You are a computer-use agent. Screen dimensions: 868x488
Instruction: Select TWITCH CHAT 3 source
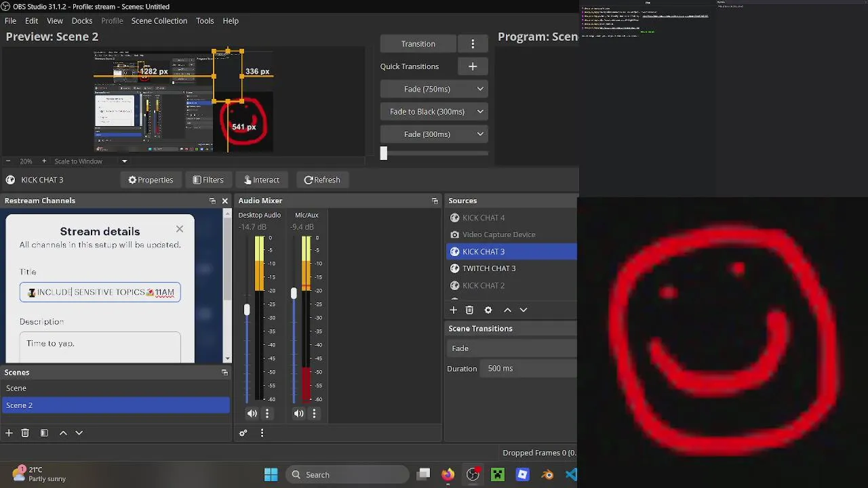[x=511, y=268]
